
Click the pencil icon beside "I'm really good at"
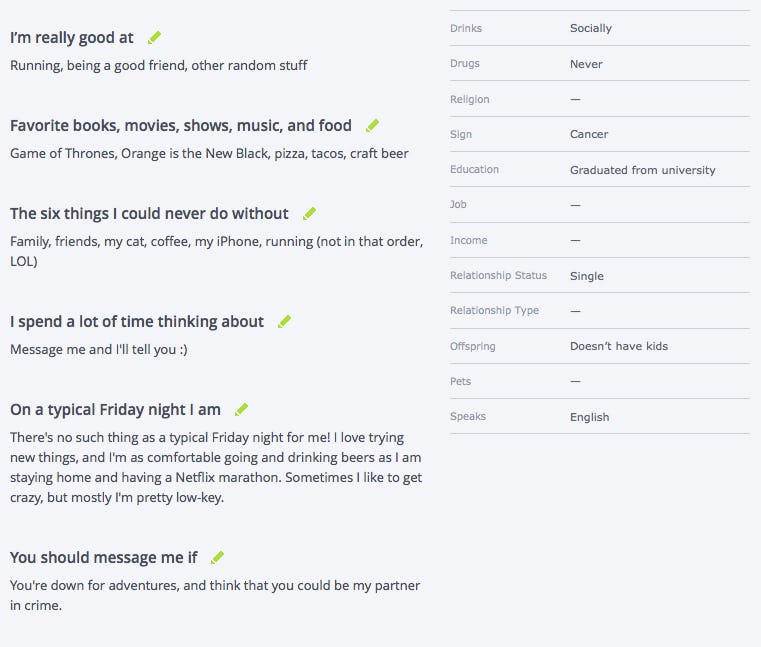[x=154, y=38]
